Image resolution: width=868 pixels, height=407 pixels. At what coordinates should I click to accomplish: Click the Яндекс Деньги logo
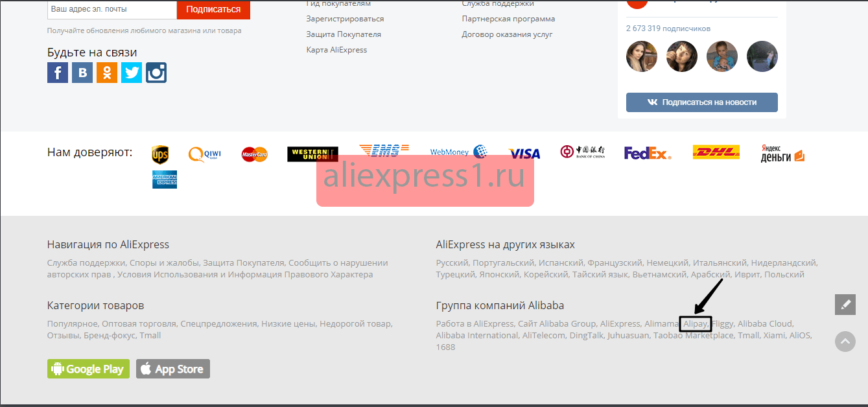coord(782,154)
